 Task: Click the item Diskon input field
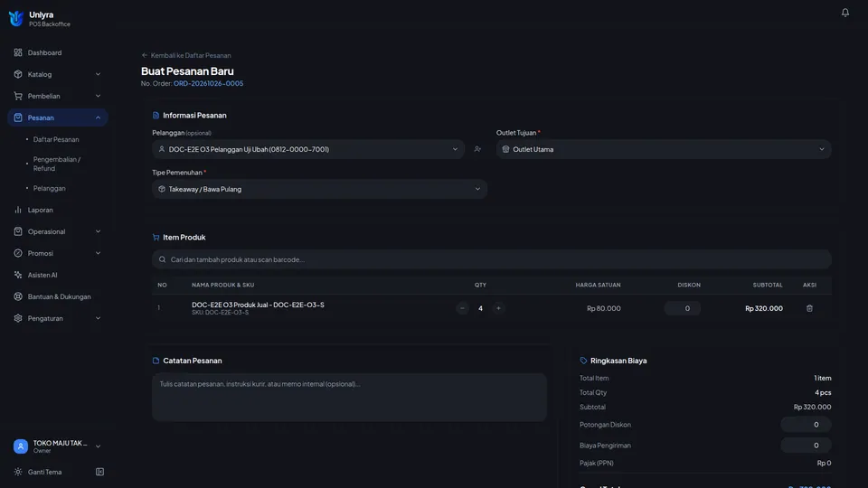coord(683,308)
